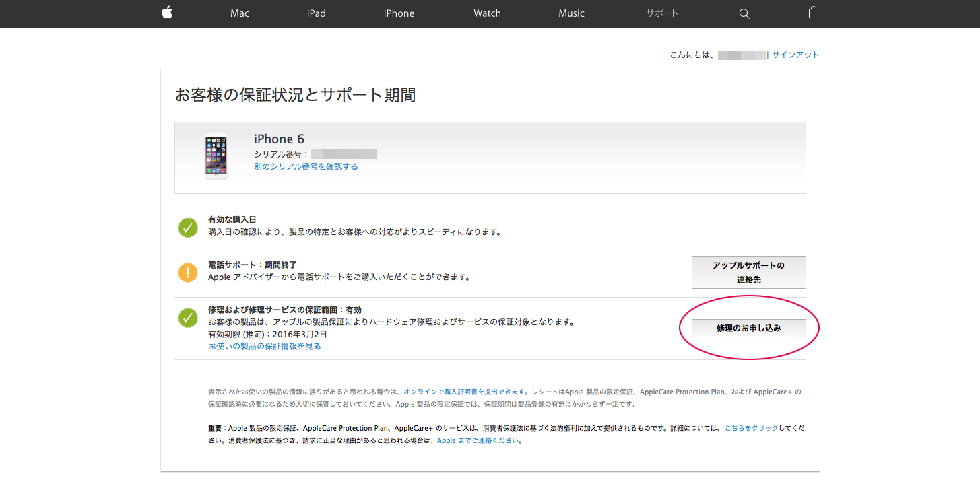Open お使いの製品の保証情報を見る link
Screen dimensions: 980x482
[x=265, y=346]
